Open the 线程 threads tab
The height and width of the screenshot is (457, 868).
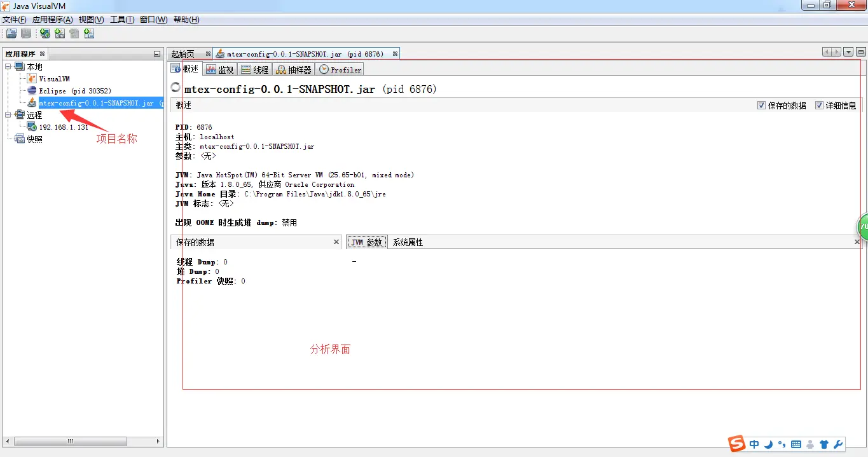pyautogui.click(x=255, y=70)
